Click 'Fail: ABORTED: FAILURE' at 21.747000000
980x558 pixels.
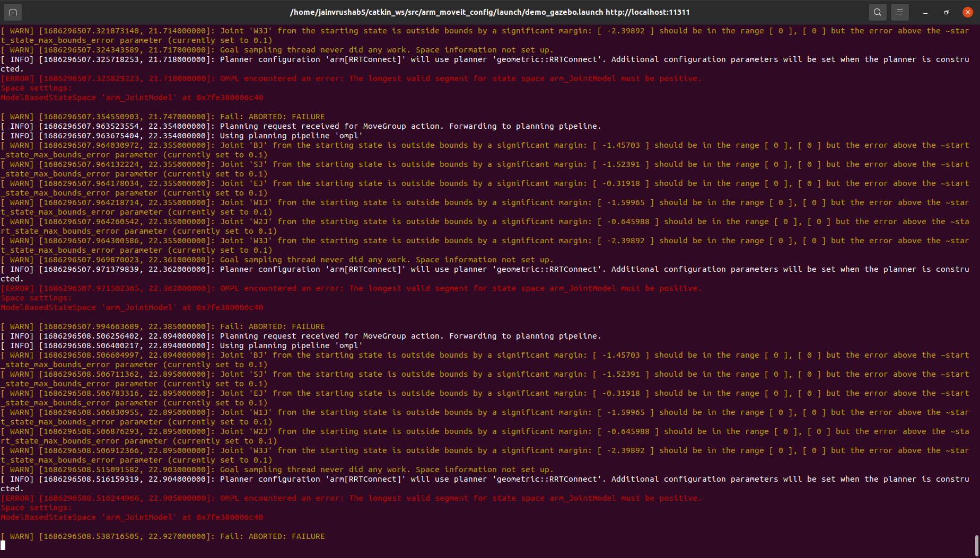273,117
